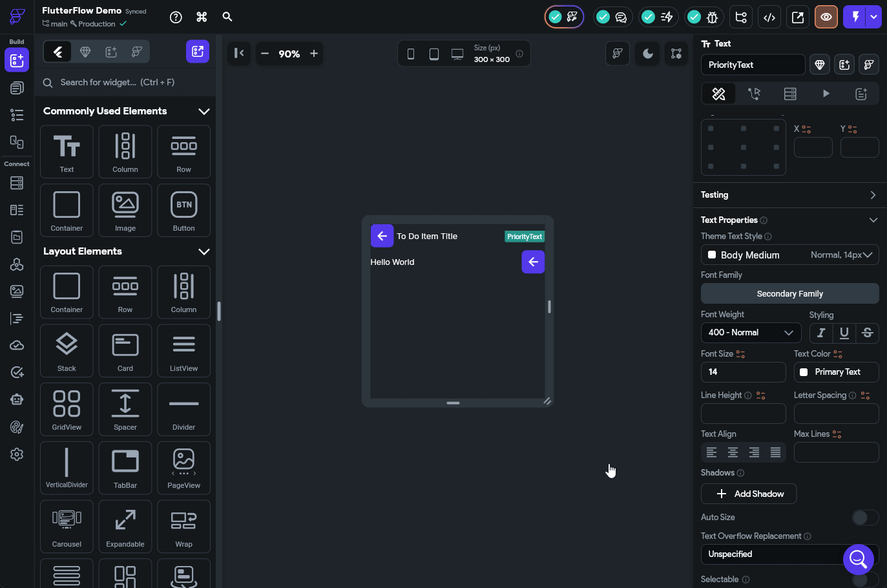Collapse the left panel arrow button
Image resolution: width=887 pixels, height=588 pixels.
[x=239, y=53]
